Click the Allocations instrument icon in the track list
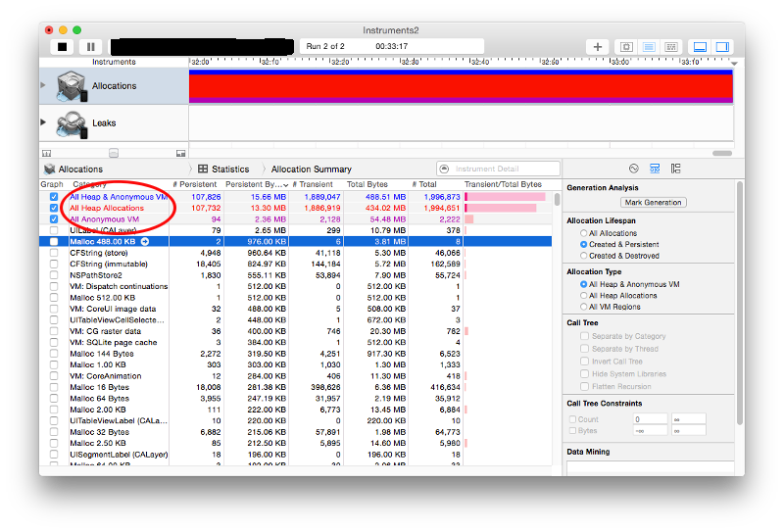 pos(72,86)
